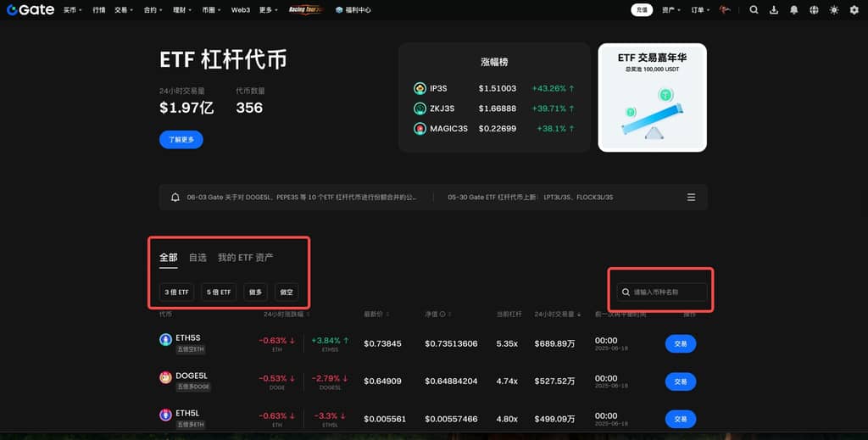The height and width of the screenshot is (440, 868).
Task: Expand the 订单 dropdown menu
Action: click(x=700, y=10)
